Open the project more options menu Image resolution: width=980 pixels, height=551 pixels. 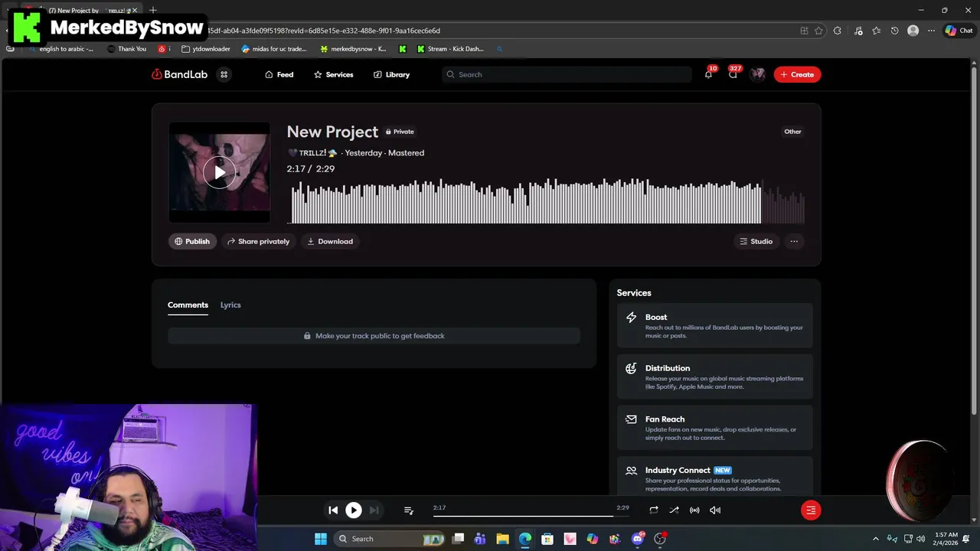[794, 241]
